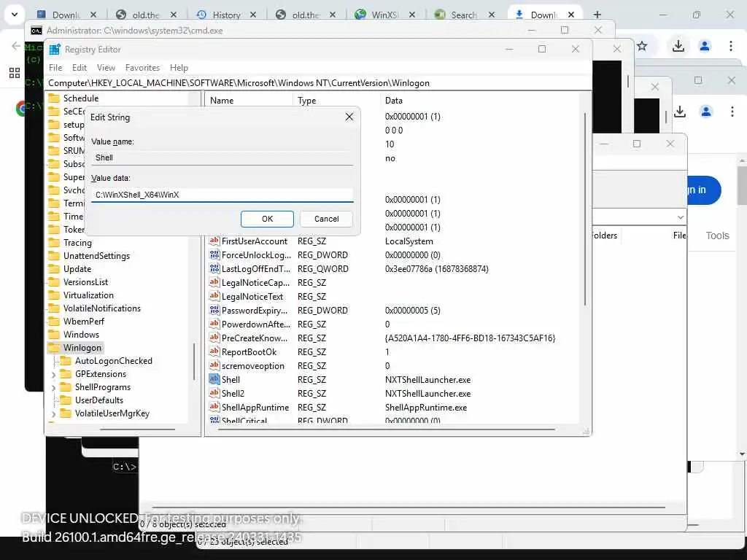This screenshot has height=560, width=747.
Task: Click the Shell2 value icon
Action: [214, 393]
